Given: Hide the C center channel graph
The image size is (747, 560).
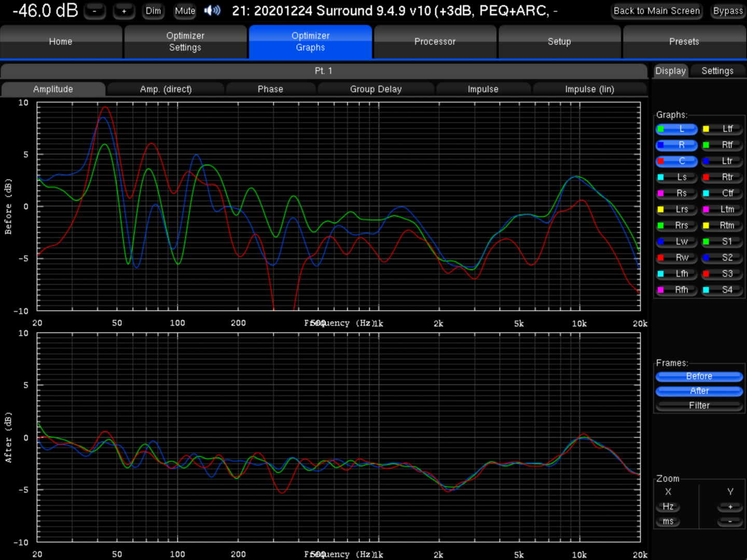Looking at the screenshot, I should (676, 161).
